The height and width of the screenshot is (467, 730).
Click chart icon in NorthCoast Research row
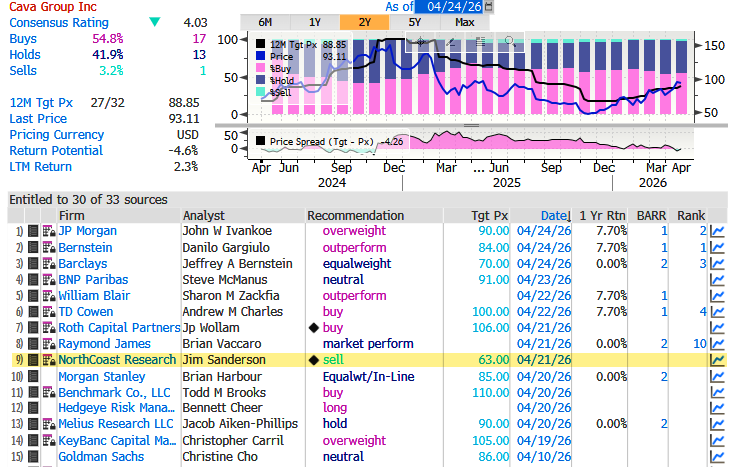pos(717,360)
